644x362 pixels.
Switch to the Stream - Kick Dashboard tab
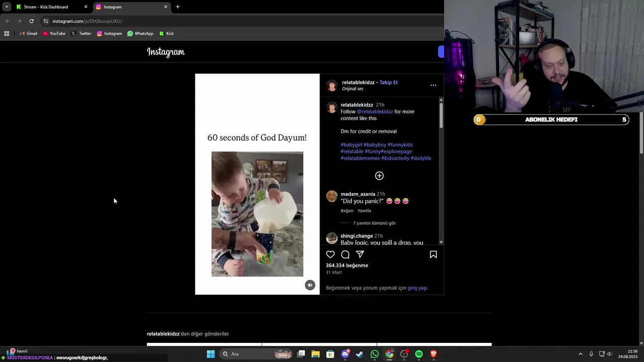tap(50, 7)
